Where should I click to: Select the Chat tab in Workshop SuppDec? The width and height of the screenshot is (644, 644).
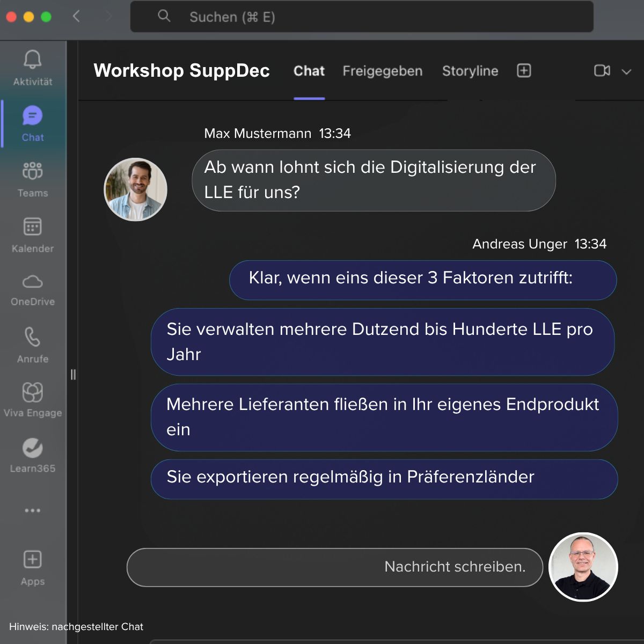pyautogui.click(x=309, y=71)
